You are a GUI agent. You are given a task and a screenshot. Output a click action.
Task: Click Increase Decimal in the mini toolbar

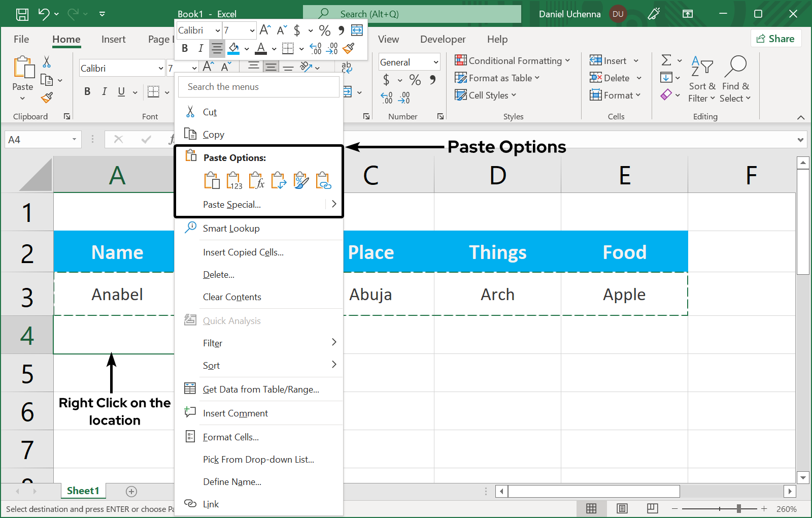tap(316, 49)
